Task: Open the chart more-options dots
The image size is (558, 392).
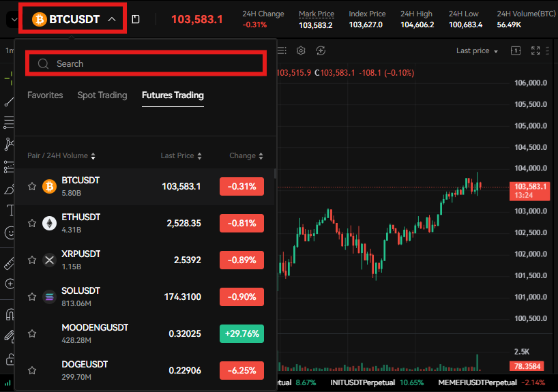Action: coord(547,51)
